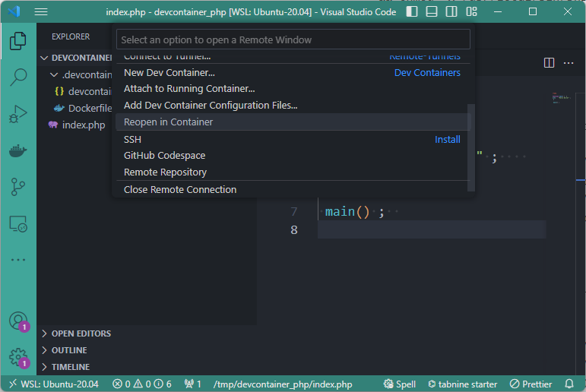586x392 pixels.
Task: Open the Source Control view
Action: coord(18,187)
